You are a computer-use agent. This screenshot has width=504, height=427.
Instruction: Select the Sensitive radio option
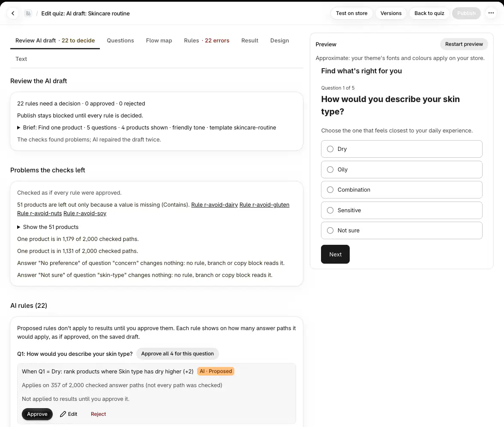[x=402, y=210]
